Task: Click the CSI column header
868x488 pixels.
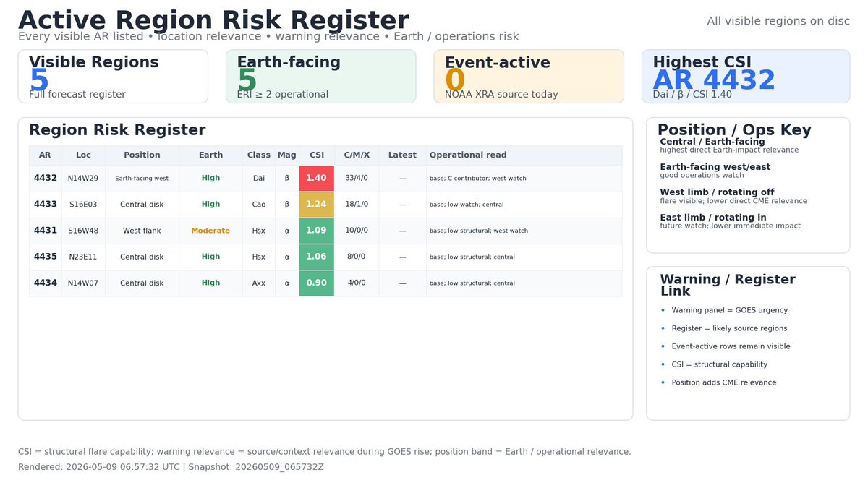Action: (x=317, y=155)
